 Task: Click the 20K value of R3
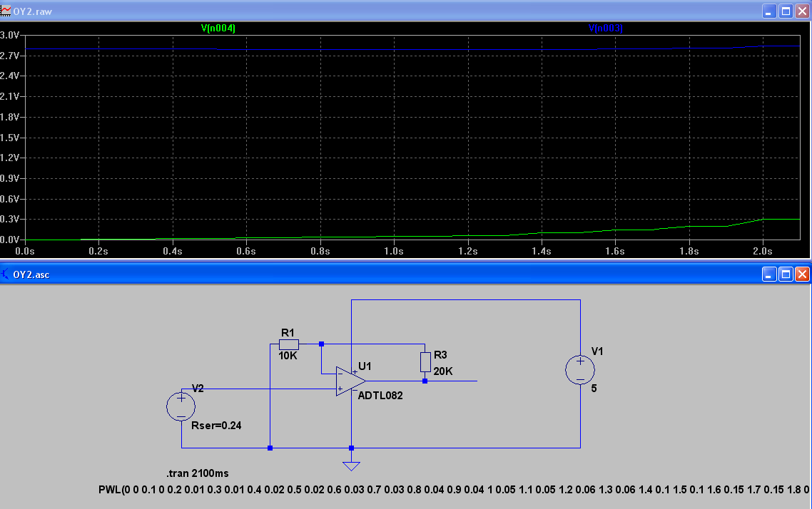coord(443,371)
